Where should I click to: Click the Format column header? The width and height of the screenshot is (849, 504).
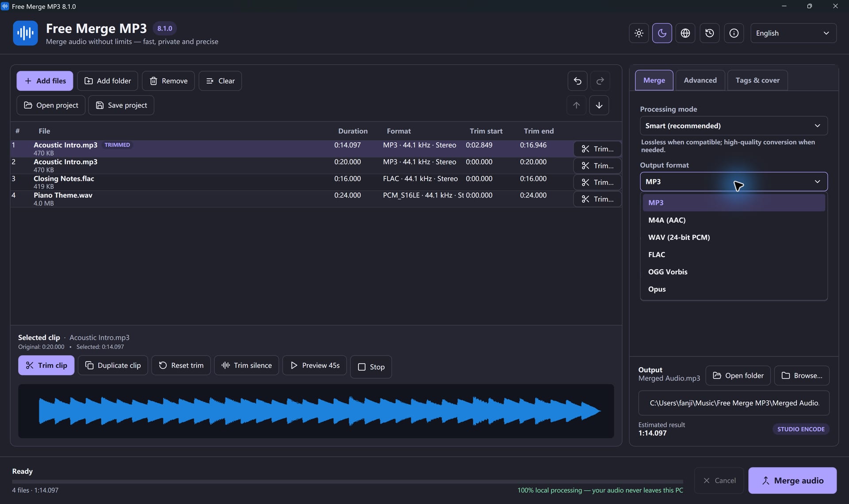point(398,131)
